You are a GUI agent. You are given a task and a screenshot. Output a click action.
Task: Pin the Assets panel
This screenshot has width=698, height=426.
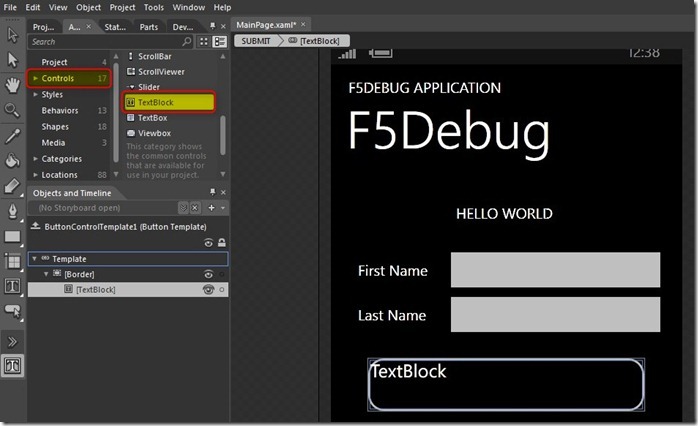pos(213,26)
